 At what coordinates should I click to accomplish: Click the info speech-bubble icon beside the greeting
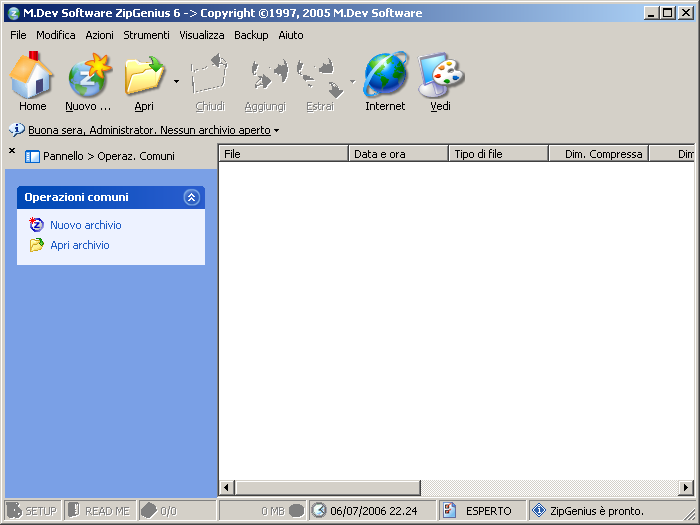click(17, 130)
